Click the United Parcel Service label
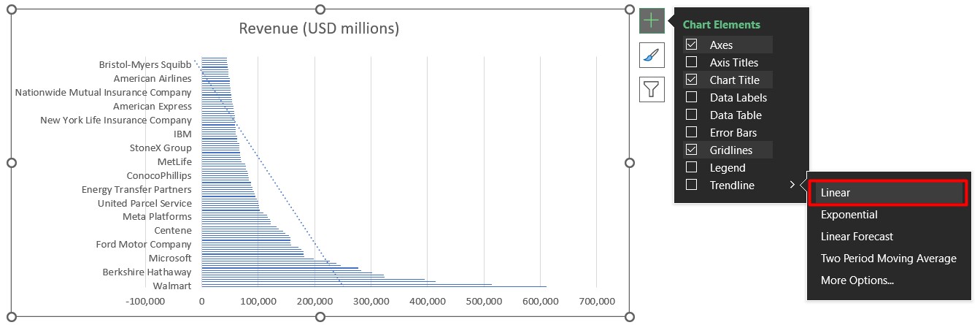Image resolution: width=980 pixels, height=325 pixels. [144, 203]
